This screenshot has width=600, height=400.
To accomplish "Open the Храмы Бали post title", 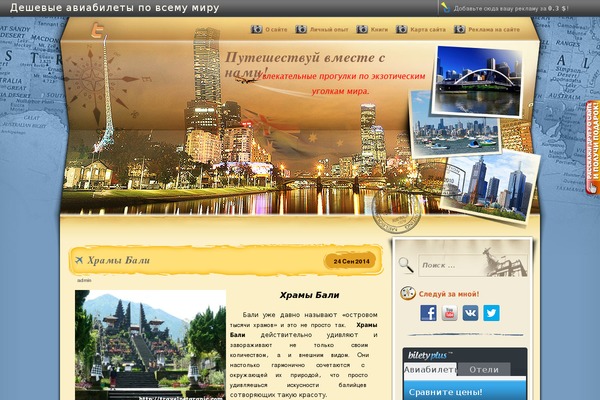I will 119,260.
